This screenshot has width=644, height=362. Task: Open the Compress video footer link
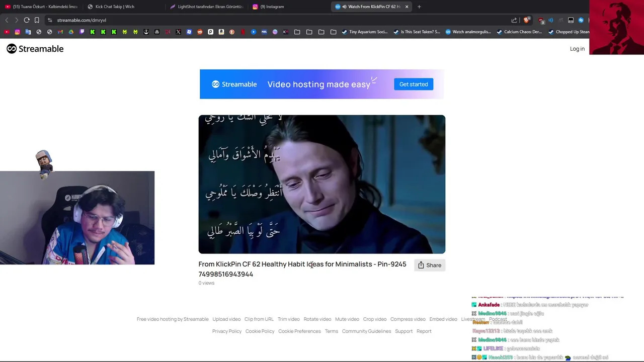point(408,319)
